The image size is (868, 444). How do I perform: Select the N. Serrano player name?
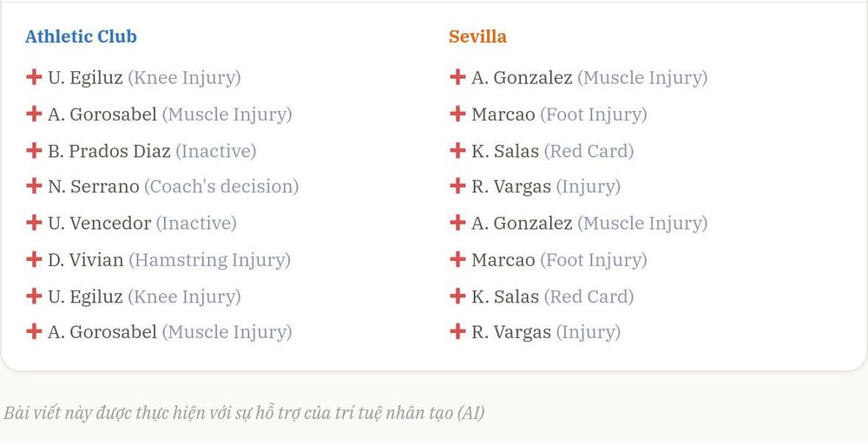point(94,186)
